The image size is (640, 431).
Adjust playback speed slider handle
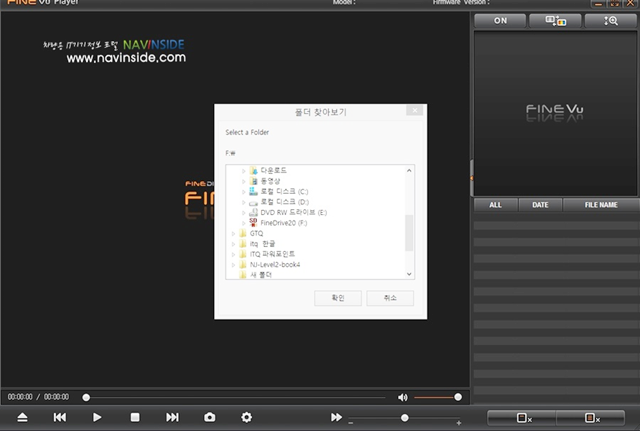coord(404,418)
